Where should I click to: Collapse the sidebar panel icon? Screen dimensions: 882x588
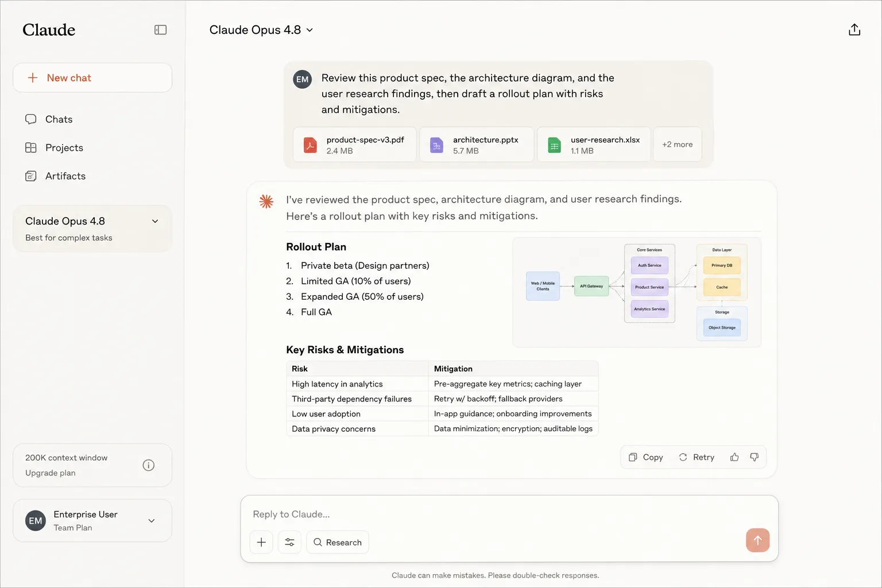click(x=161, y=30)
